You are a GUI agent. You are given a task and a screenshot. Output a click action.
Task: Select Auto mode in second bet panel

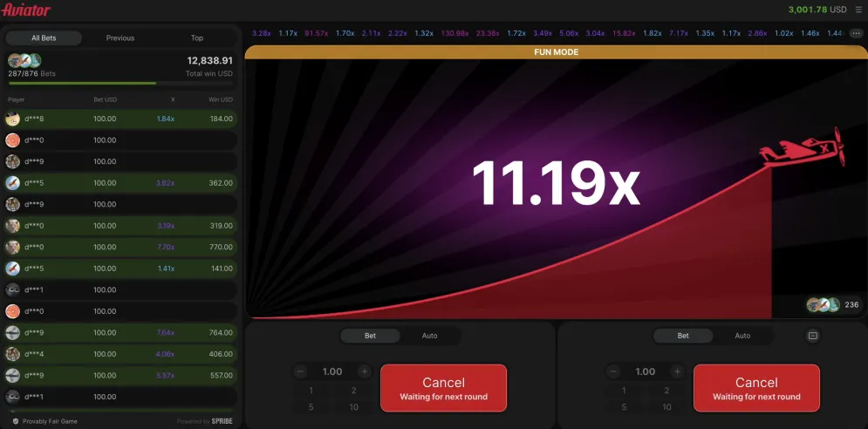click(742, 336)
